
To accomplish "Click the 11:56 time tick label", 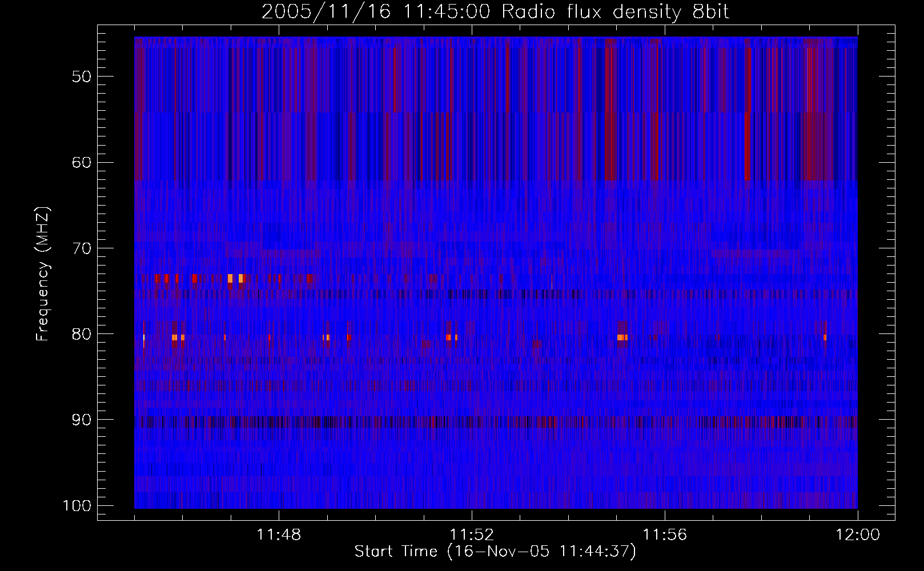I will 665,535.
